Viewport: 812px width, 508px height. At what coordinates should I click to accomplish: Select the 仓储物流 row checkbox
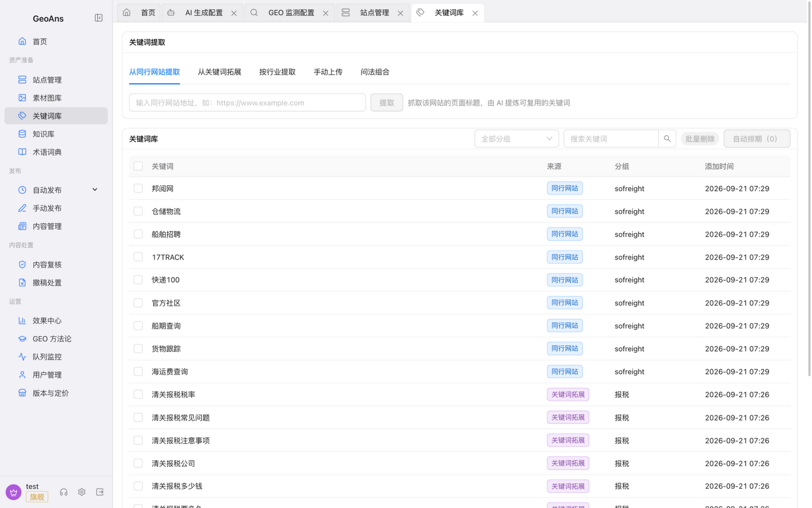pyautogui.click(x=138, y=211)
